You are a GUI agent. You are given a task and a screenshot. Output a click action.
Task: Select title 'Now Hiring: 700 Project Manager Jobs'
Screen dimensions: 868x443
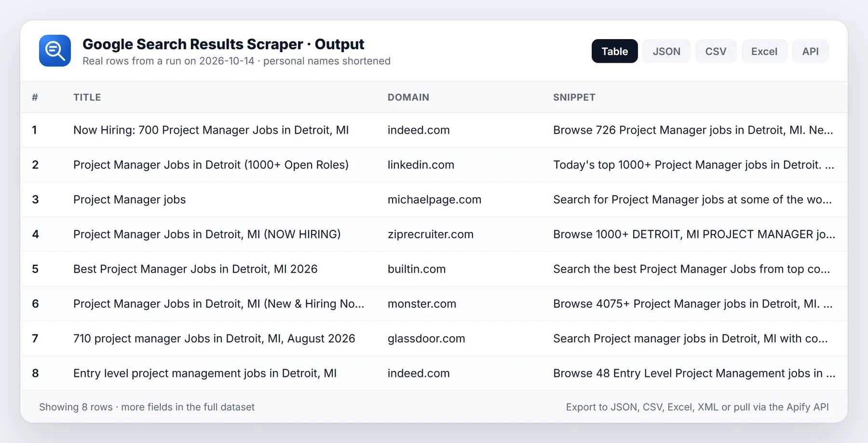point(211,130)
